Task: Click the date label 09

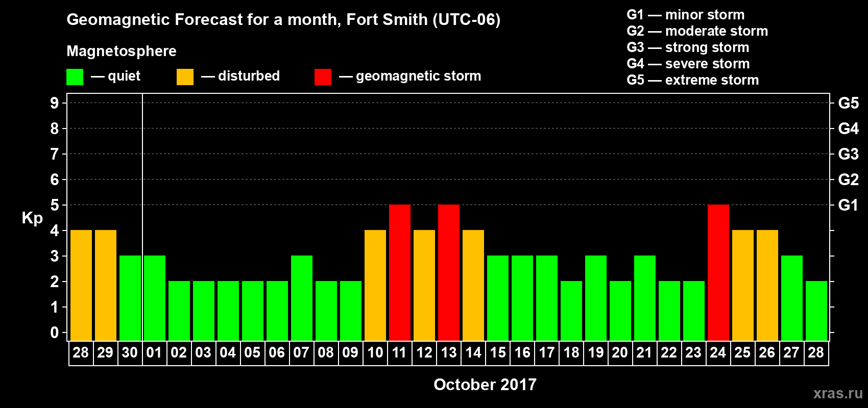Action: (x=350, y=352)
